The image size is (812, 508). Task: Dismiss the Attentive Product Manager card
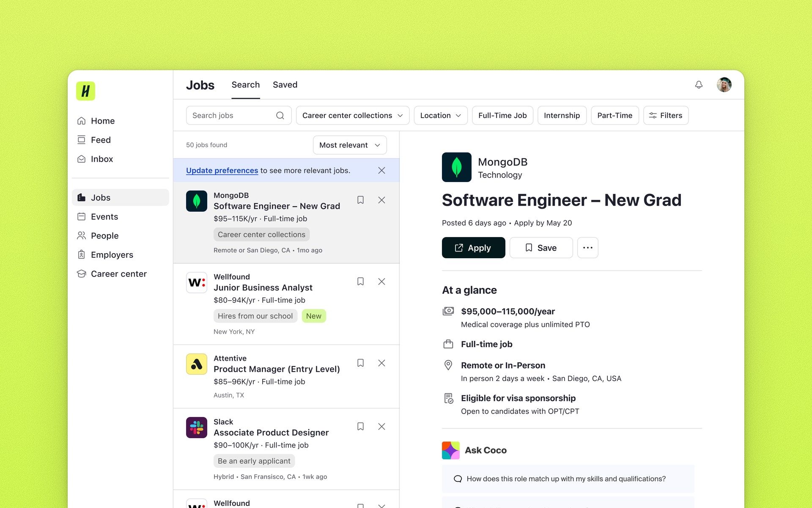[x=381, y=363]
